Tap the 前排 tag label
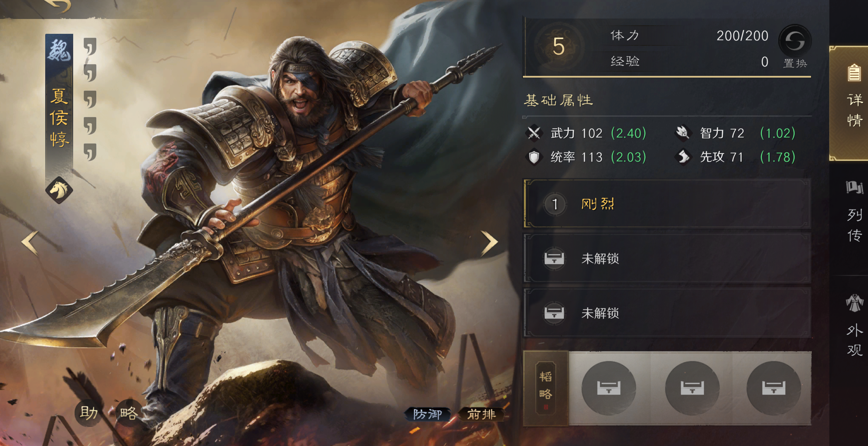This screenshot has width=868, height=446. (481, 414)
